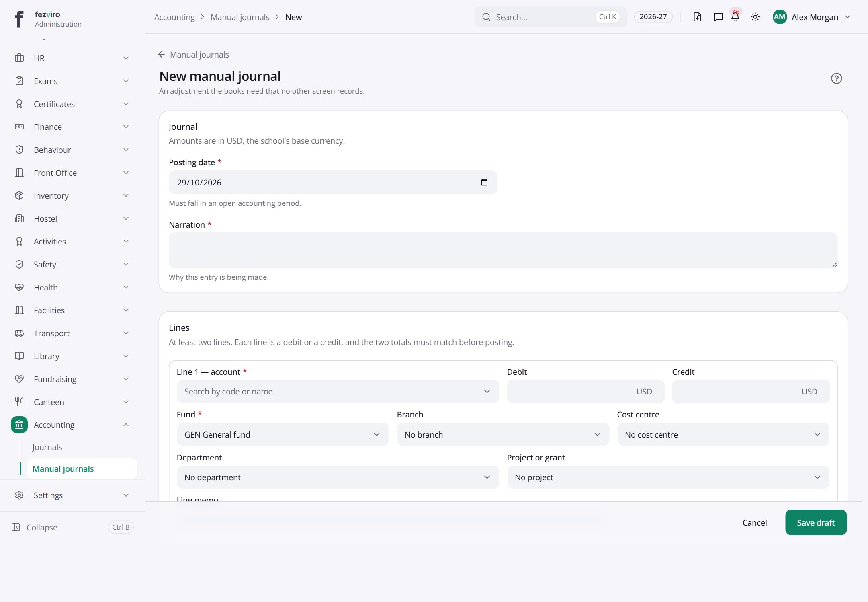Image resolution: width=868 pixels, height=602 pixels.
Task: Open the notifications bell icon
Action: [735, 17]
